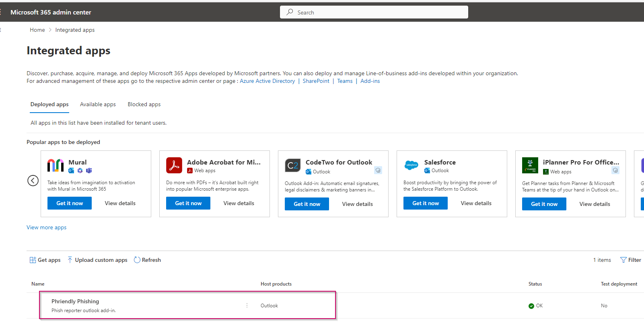Click the green OK status icon
This screenshot has height=325, width=644.
click(x=531, y=306)
